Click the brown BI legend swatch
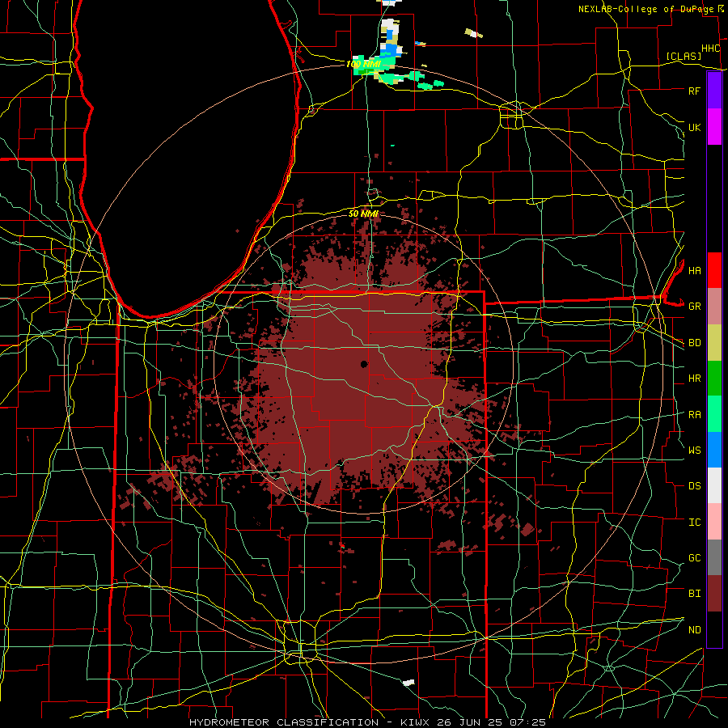728x728 pixels. (x=714, y=594)
